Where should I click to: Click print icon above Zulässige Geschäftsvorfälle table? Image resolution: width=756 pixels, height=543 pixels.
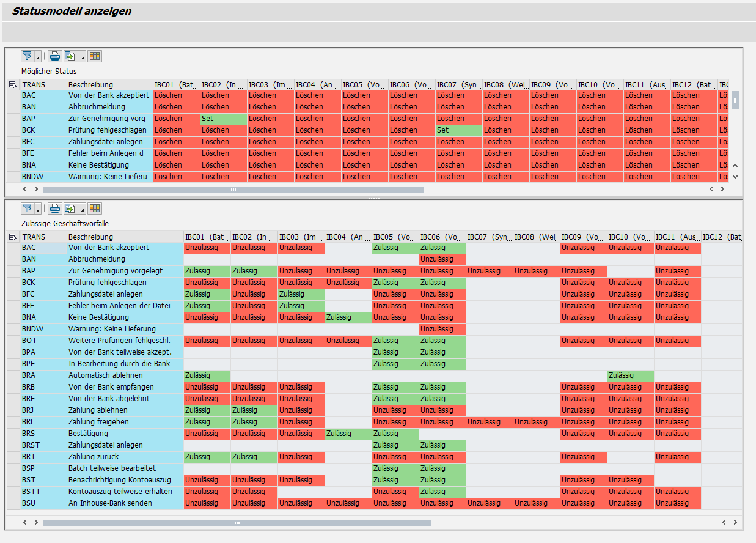tap(55, 209)
